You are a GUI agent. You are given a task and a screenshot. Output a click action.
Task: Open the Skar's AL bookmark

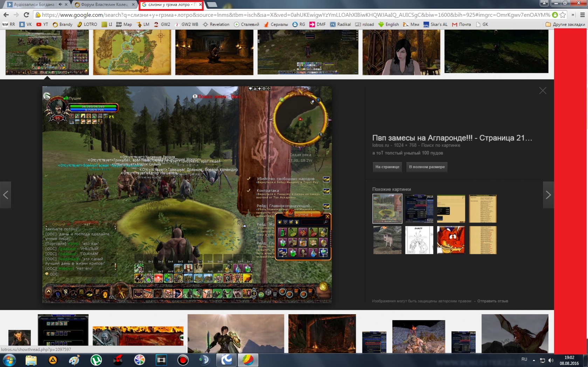(x=435, y=24)
